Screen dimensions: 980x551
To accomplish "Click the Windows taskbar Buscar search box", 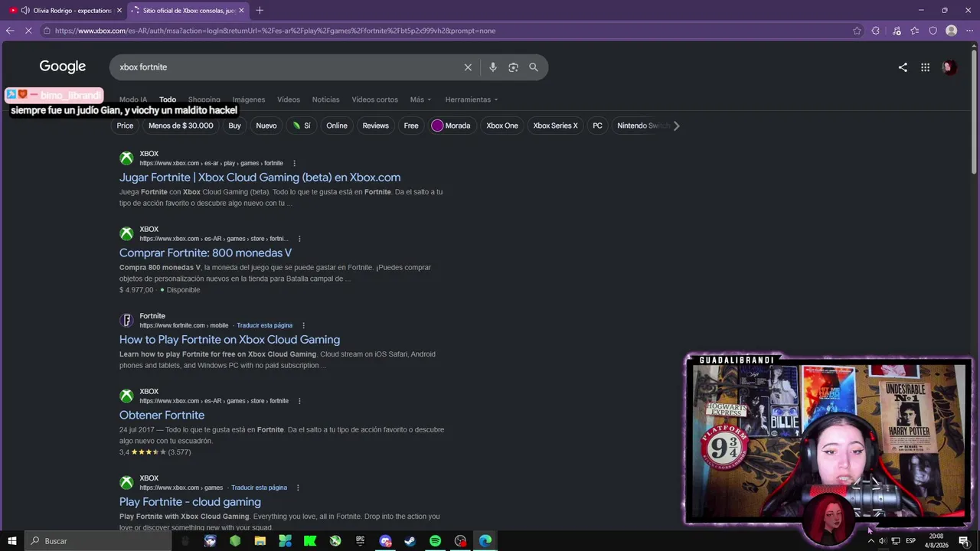I will (x=98, y=541).
